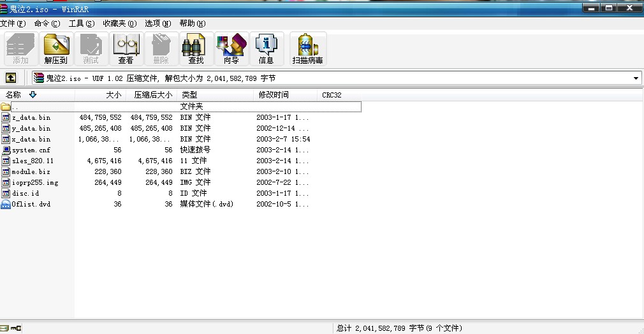Click the 添加 (Add) toolbar icon

[x=20, y=49]
